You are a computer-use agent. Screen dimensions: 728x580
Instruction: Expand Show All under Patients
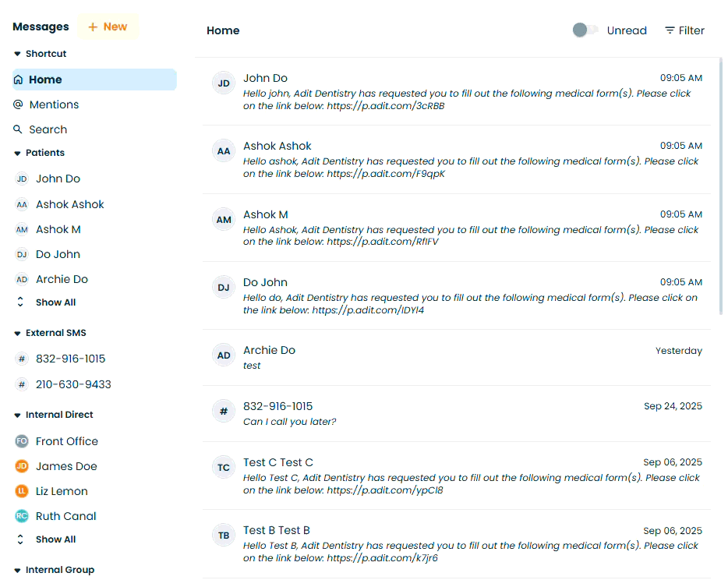tap(55, 302)
